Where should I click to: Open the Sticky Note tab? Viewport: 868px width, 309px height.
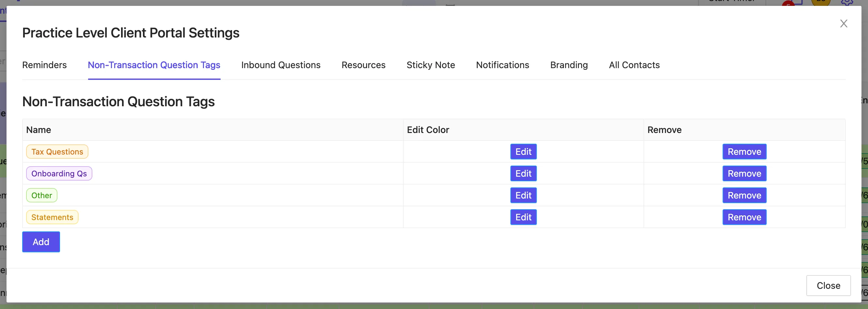pyautogui.click(x=431, y=65)
